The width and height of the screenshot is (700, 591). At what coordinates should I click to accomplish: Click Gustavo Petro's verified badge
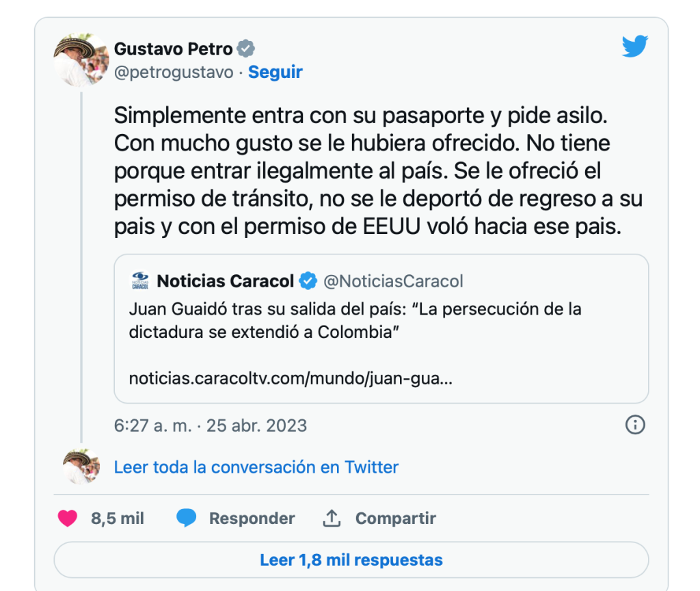coord(246,49)
